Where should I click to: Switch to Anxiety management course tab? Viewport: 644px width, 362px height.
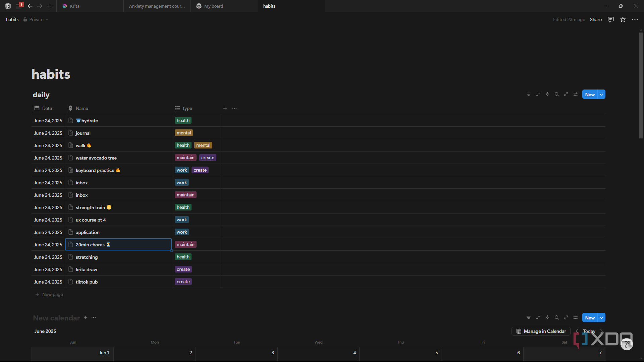[157, 6]
